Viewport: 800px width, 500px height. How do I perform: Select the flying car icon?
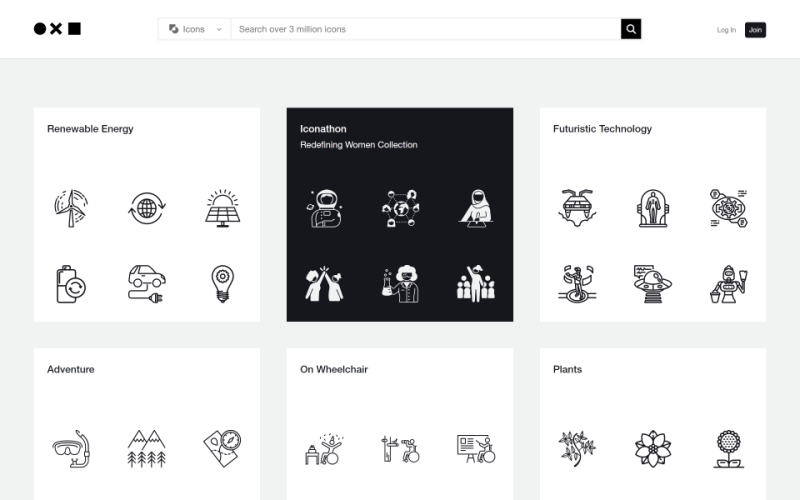pyautogui.click(x=577, y=208)
